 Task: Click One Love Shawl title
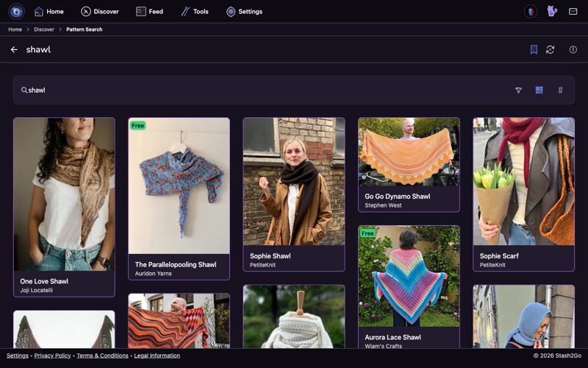click(44, 281)
